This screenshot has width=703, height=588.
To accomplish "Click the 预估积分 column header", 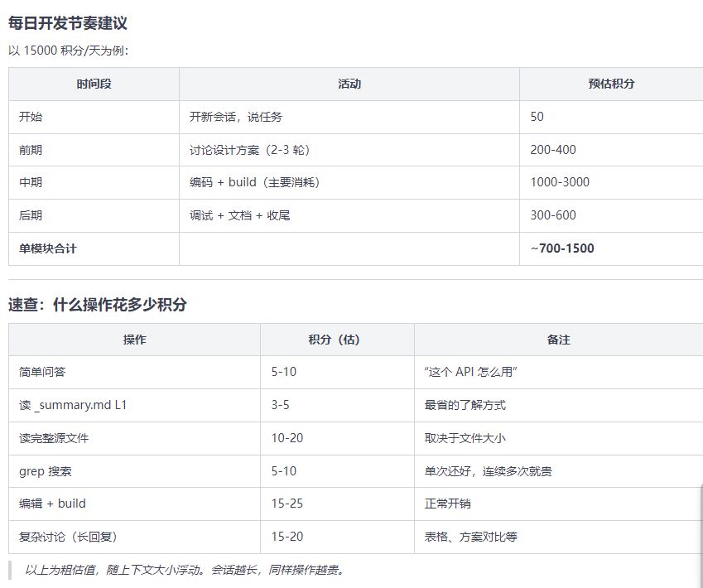I will pyautogui.click(x=611, y=84).
